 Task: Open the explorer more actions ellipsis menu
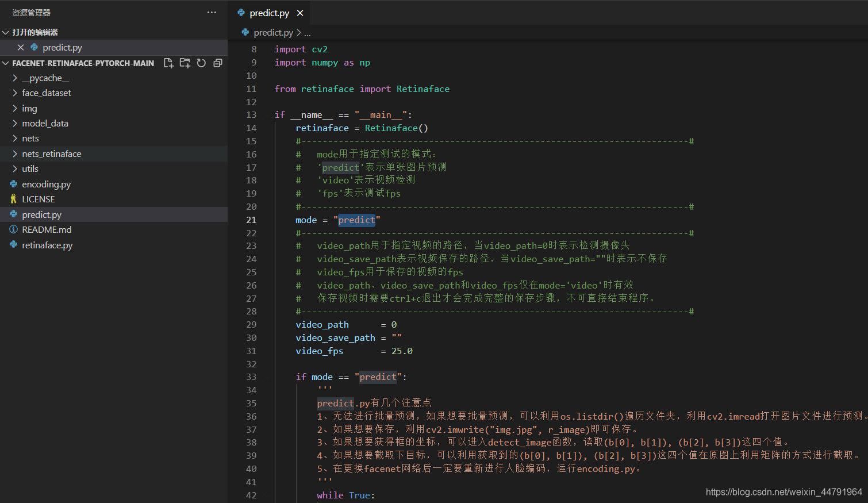pos(212,13)
